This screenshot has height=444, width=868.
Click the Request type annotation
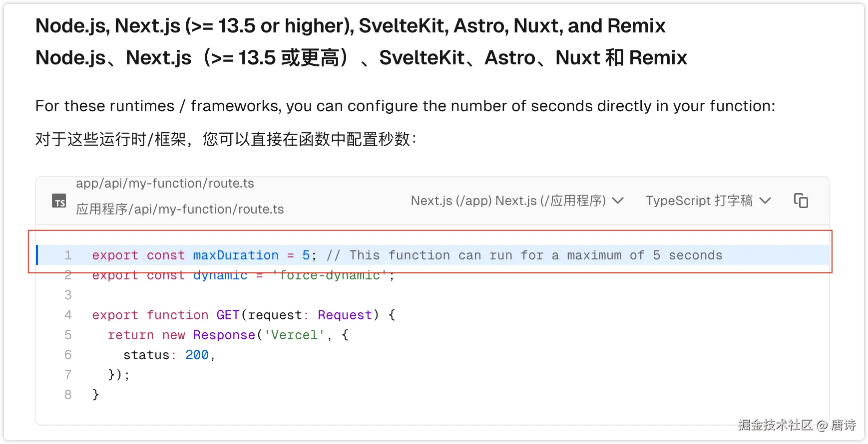point(345,315)
